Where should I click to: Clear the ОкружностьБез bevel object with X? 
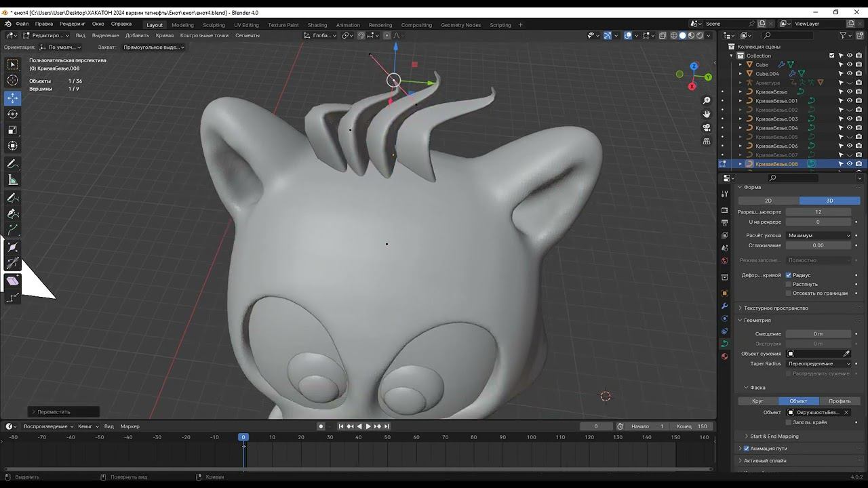click(846, 412)
